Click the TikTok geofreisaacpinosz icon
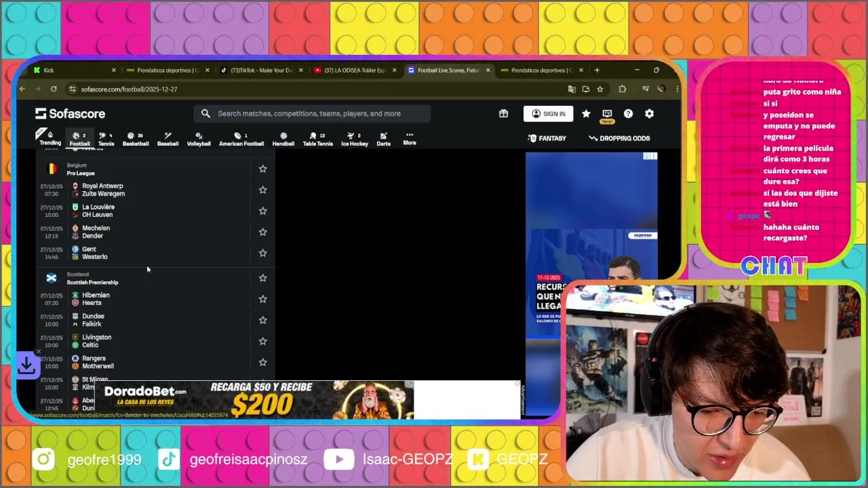868x488 pixels. pos(169,459)
